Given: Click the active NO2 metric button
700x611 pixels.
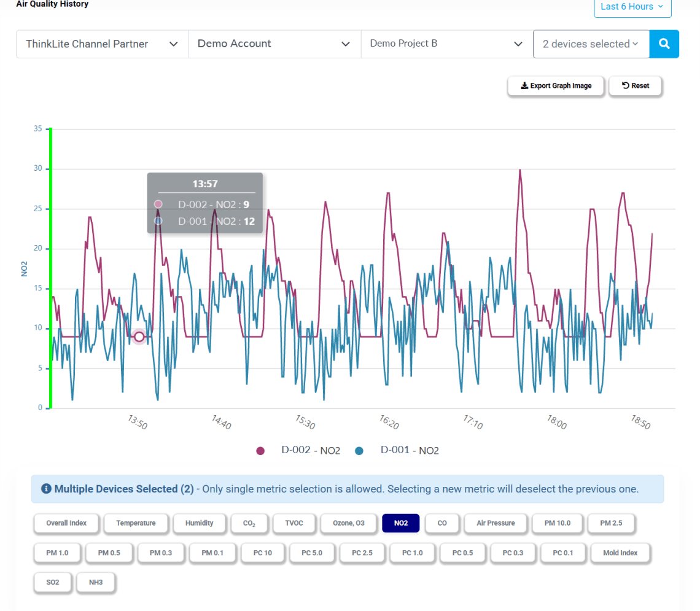Looking at the screenshot, I should point(401,523).
